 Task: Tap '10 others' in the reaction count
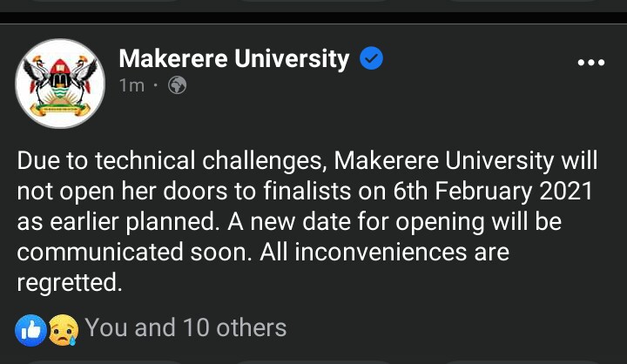tap(235, 327)
